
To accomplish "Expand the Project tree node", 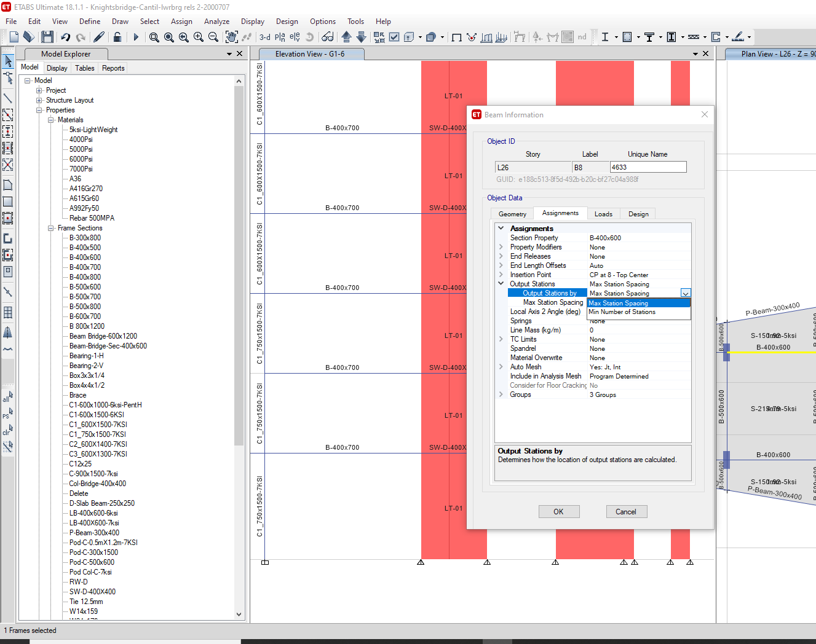I will click(x=39, y=90).
